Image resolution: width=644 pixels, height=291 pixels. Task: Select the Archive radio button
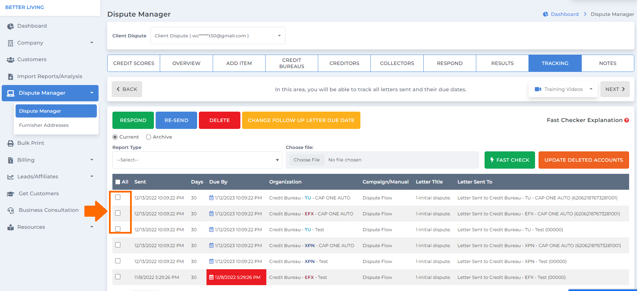coord(149,137)
